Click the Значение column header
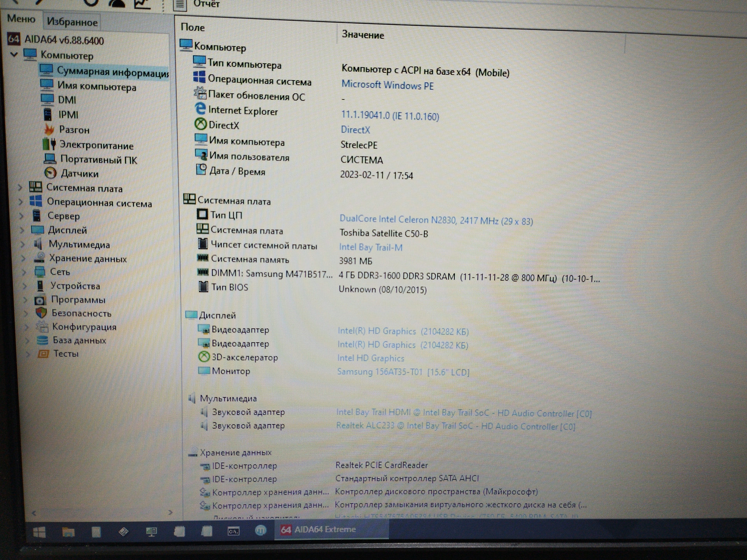The image size is (747, 560). (363, 35)
